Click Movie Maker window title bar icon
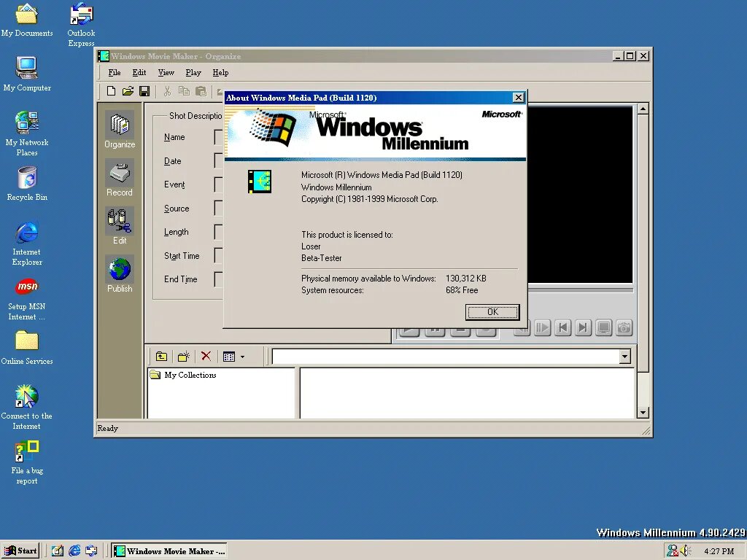Viewport: 747px width, 560px height. 104,56
